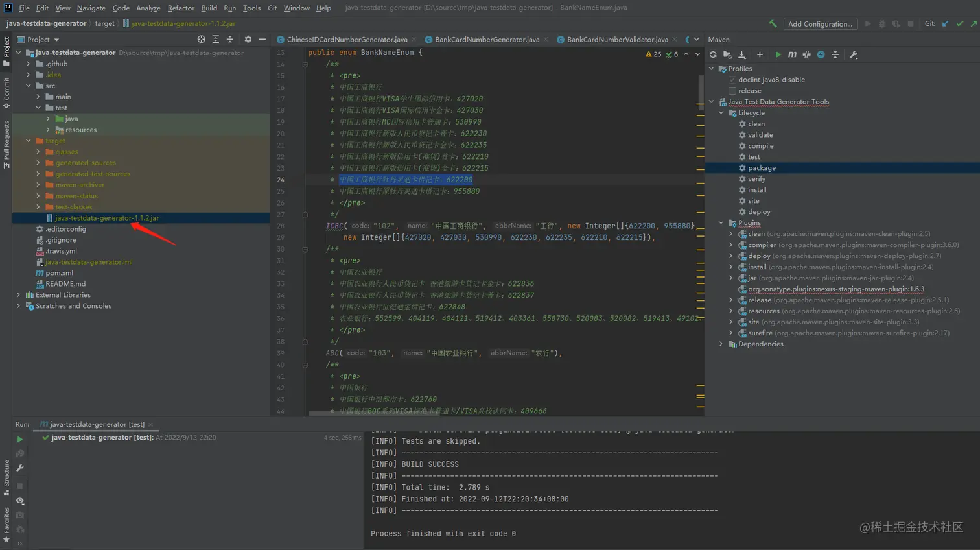Open the Project view dropdown

tap(56, 40)
